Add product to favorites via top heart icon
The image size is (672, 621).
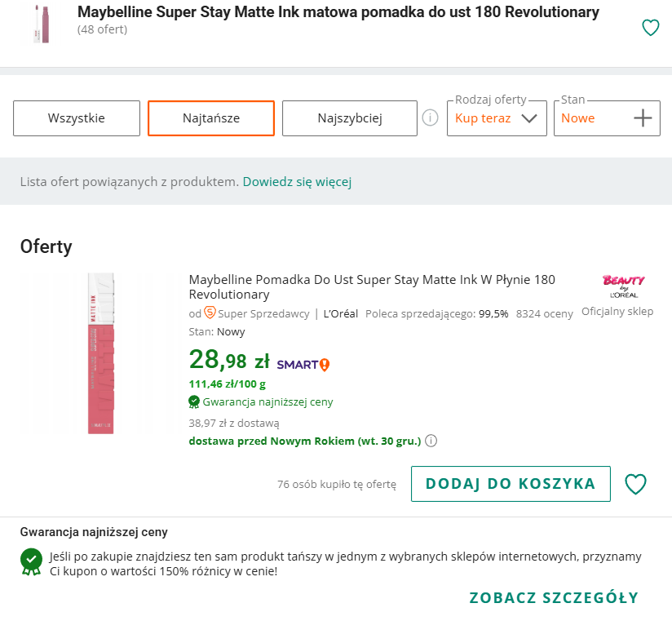click(650, 28)
